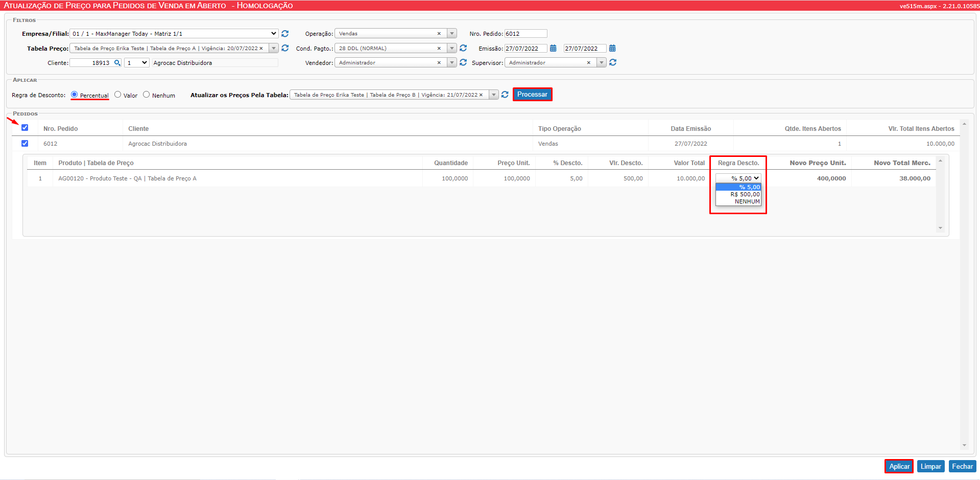Refresh the Empresa/Filial list icon
The width and height of the screenshot is (980, 480).
pyautogui.click(x=285, y=34)
